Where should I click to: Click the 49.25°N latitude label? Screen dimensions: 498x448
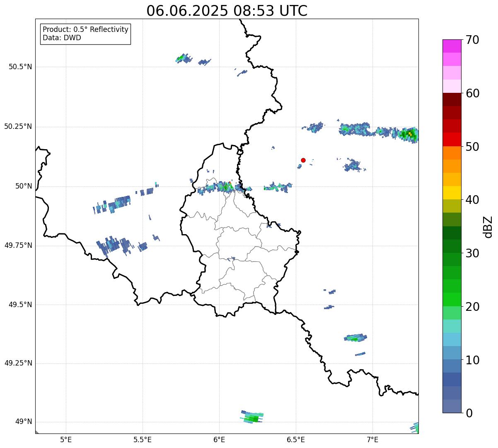[x=18, y=363]
